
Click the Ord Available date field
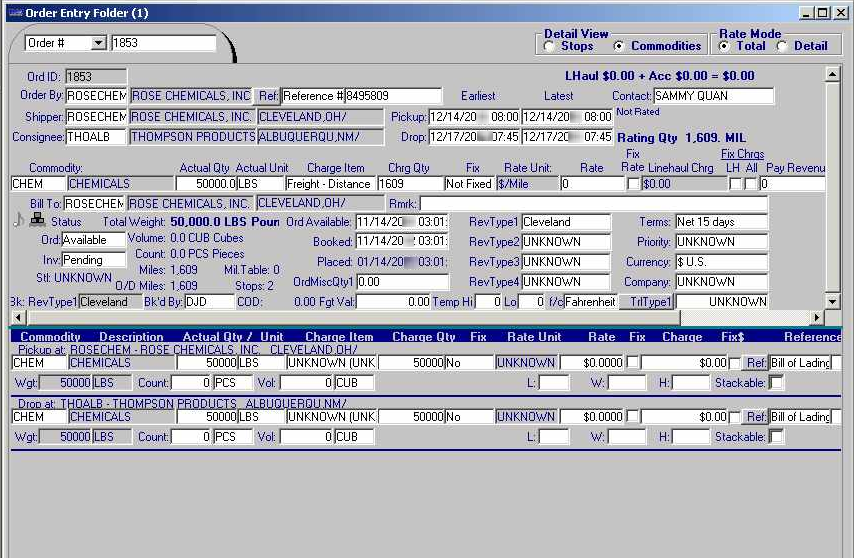(402, 222)
